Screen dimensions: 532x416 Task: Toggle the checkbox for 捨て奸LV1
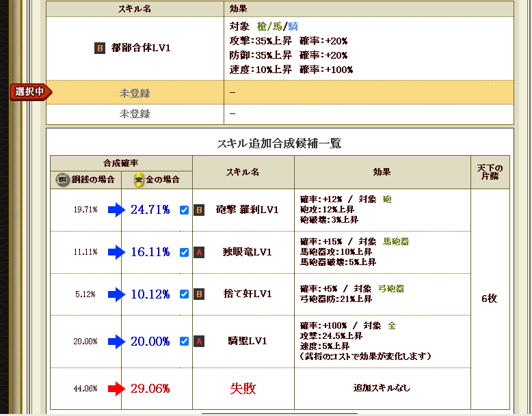(x=184, y=294)
